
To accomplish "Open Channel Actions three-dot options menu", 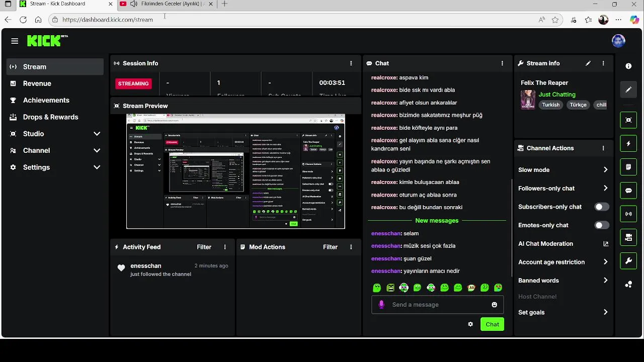I will [603, 148].
